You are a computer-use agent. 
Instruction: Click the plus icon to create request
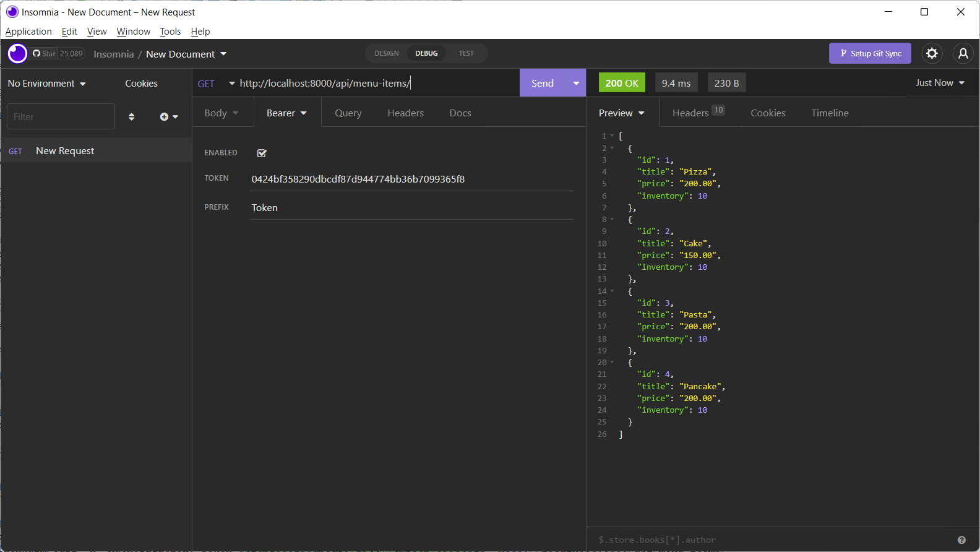[165, 117]
